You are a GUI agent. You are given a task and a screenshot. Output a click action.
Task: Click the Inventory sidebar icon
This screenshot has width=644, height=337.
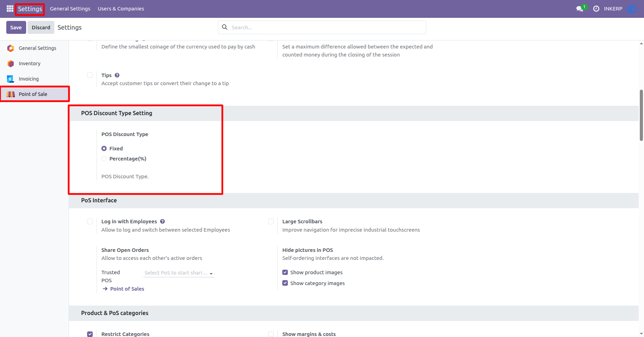tap(11, 63)
